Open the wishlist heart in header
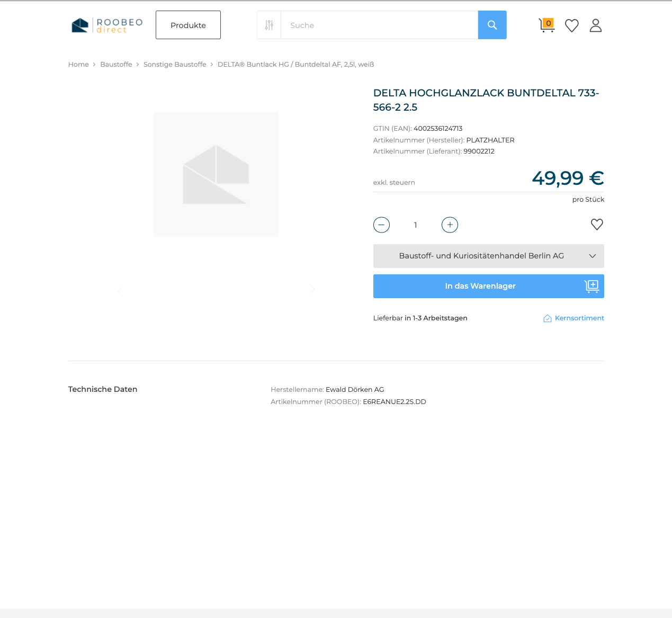Screen dimensions: 672x618 572,25
